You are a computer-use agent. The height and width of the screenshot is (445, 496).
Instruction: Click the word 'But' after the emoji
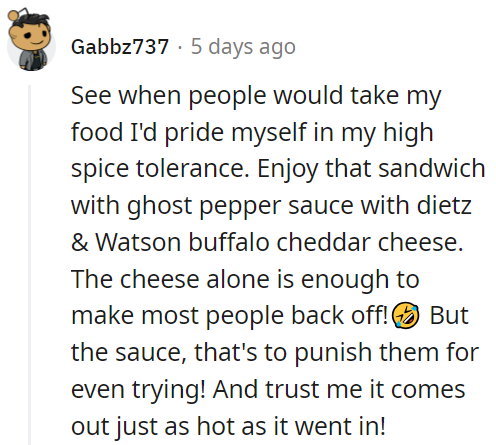tap(449, 315)
